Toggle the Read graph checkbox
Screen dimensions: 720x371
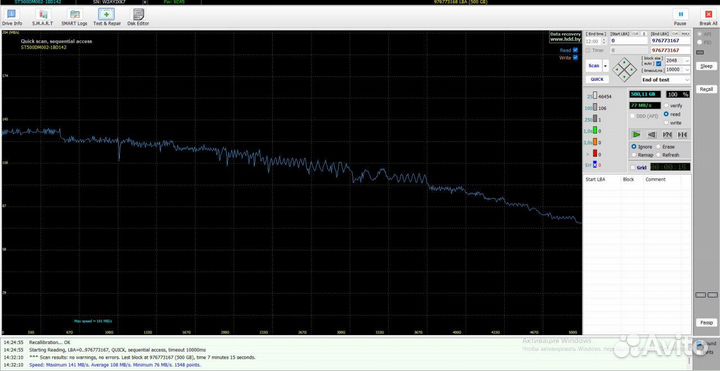(575, 50)
